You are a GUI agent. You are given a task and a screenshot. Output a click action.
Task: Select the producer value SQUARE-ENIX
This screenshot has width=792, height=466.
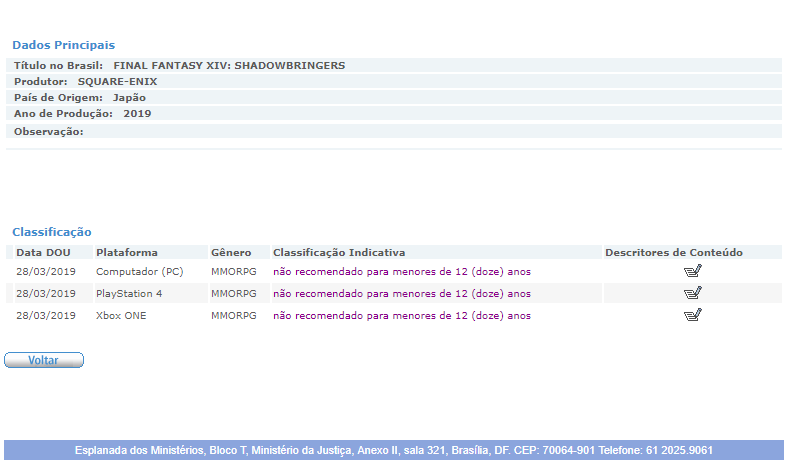[x=117, y=82]
